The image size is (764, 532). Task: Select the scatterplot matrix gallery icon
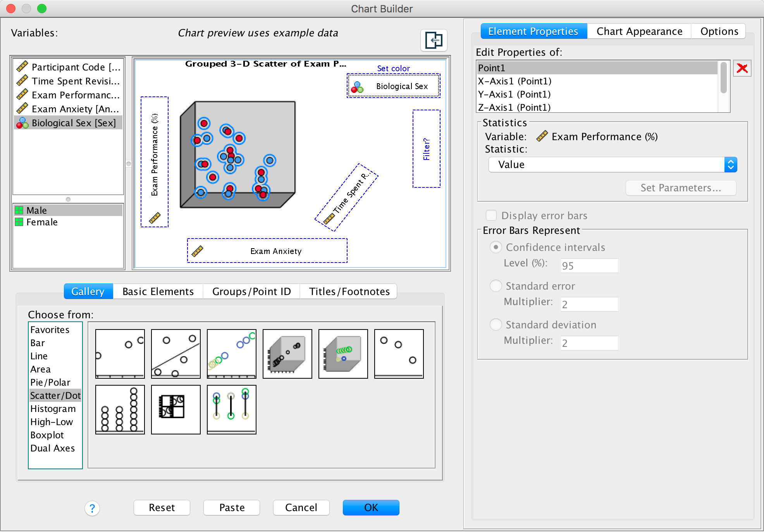click(176, 409)
